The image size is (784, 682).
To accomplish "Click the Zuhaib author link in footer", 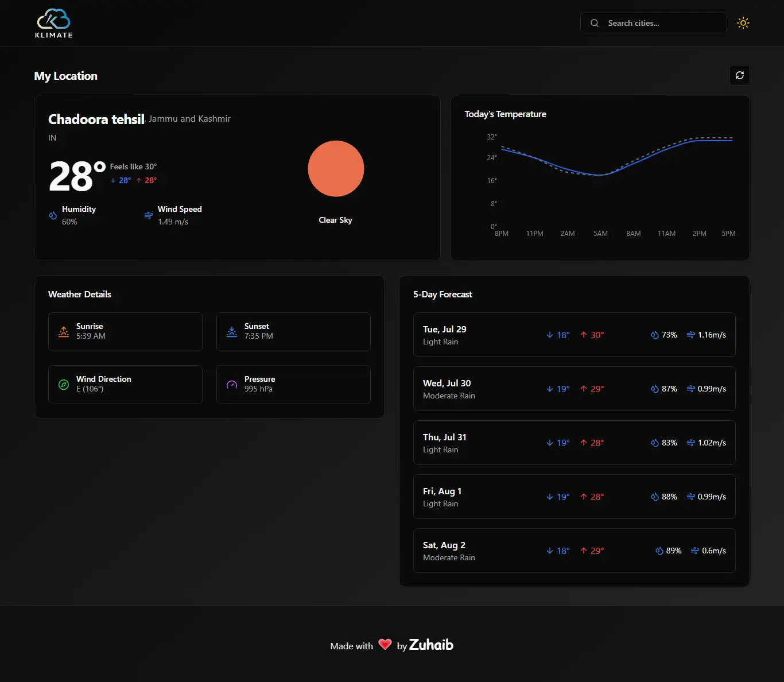I will [431, 645].
